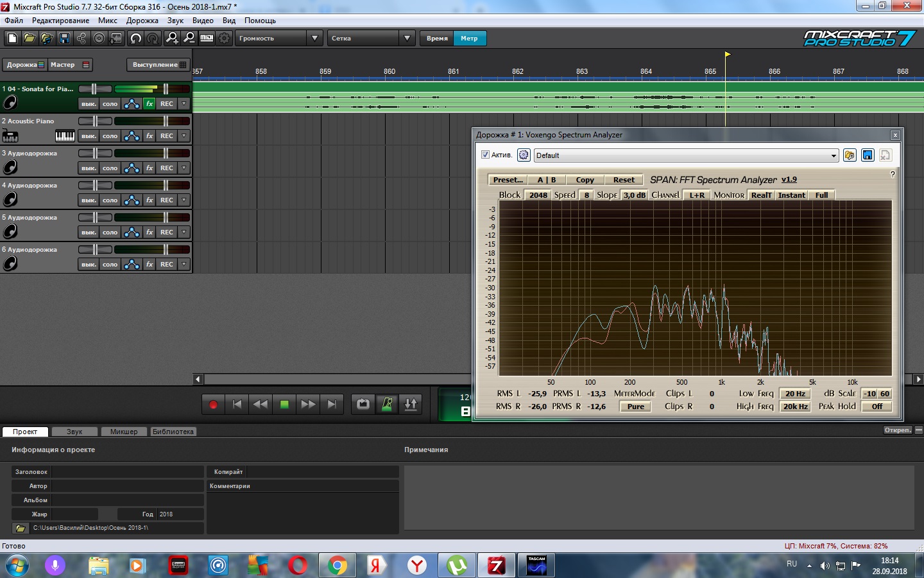Jump to the project start with rewind-to-start button
This screenshot has height=578, width=924.
tap(237, 405)
